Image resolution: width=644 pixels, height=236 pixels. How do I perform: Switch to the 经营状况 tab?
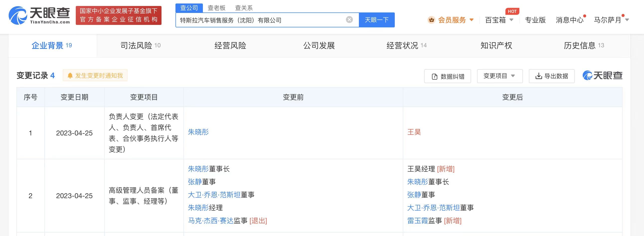pos(407,46)
